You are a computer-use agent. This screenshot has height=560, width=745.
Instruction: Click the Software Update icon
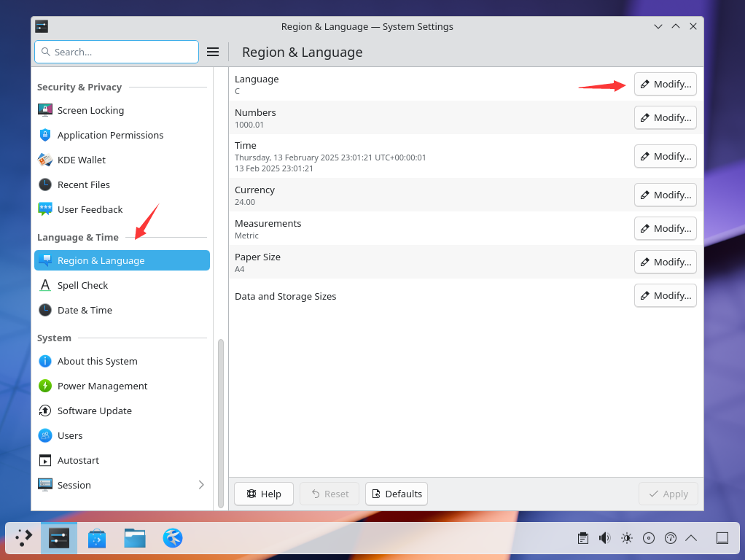(x=45, y=411)
